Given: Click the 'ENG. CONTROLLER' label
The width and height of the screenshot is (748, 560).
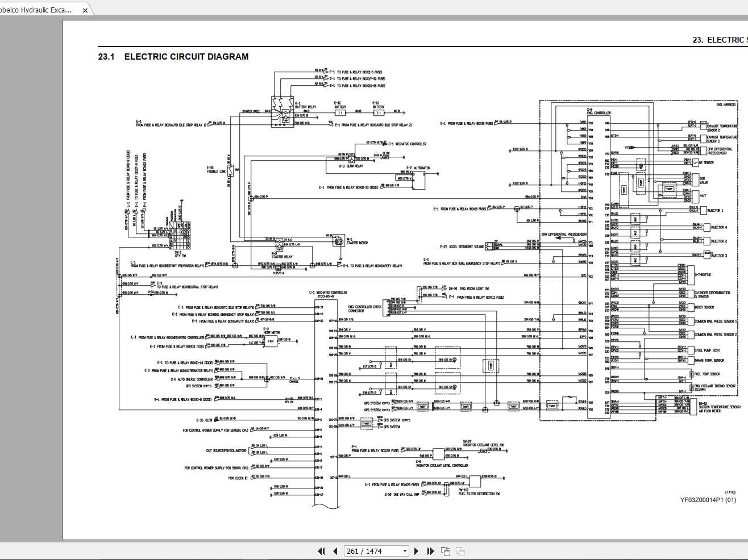Looking at the screenshot, I should pyautogui.click(x=599, y=113).
